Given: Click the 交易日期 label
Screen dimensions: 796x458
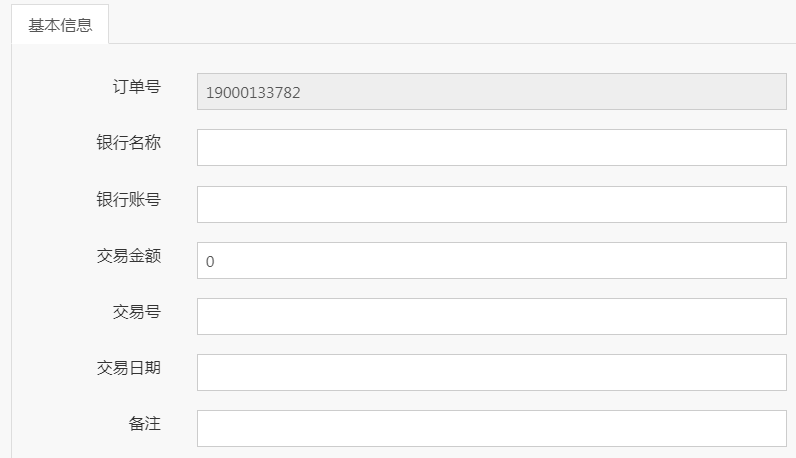Looking at the screenshot, I should click(128, 368).
